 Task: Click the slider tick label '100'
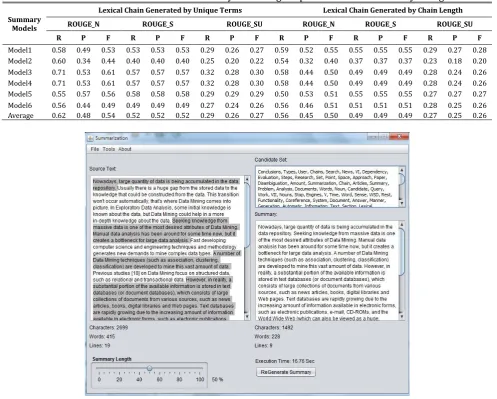coord(200,380)
